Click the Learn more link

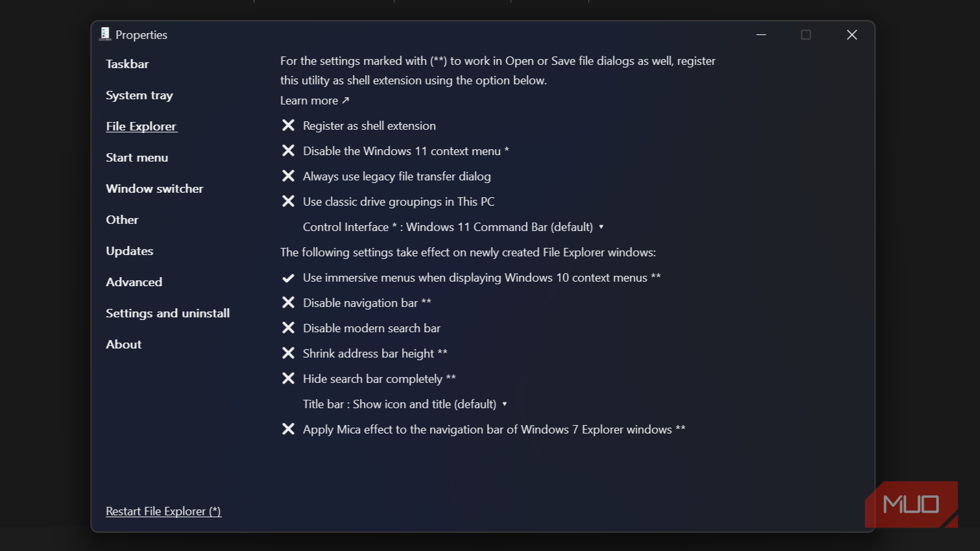click(315, 101)
